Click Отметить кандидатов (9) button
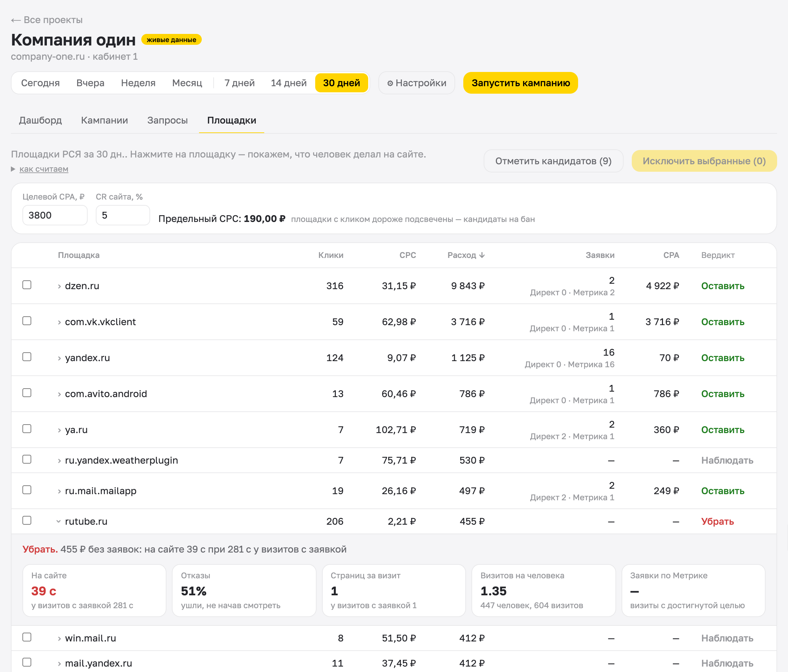Screen dimensions: 788x672 [553, 161]
